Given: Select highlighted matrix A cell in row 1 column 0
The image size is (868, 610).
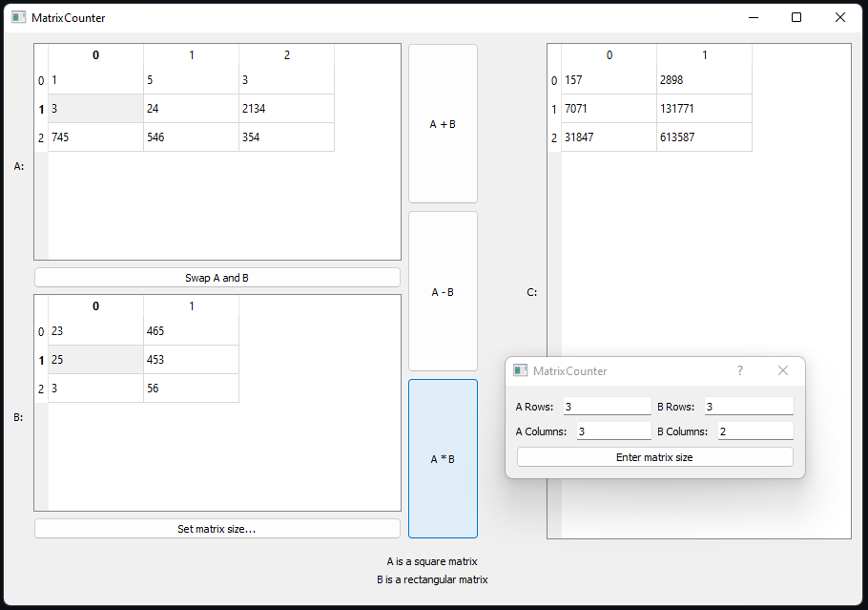Looking at the screenshot, I should coord(95,109).
